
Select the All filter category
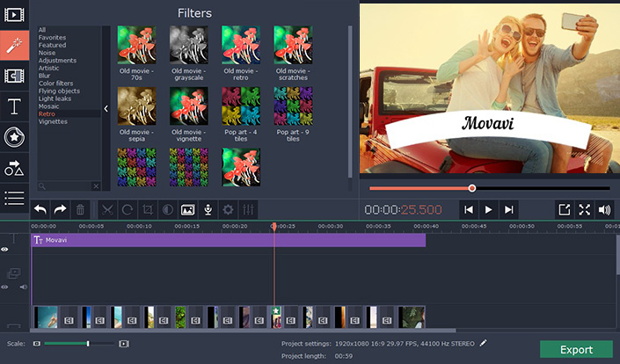(x=42, y=30)
